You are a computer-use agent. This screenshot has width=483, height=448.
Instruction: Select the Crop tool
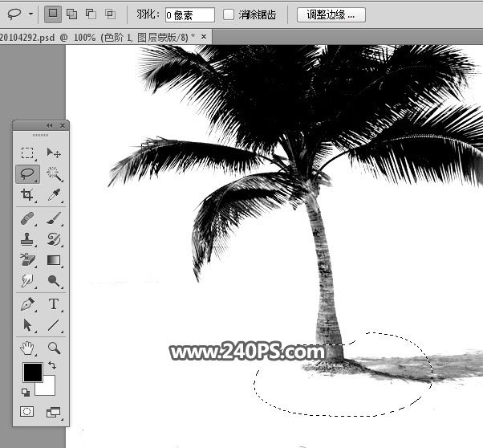pos(28,195)
